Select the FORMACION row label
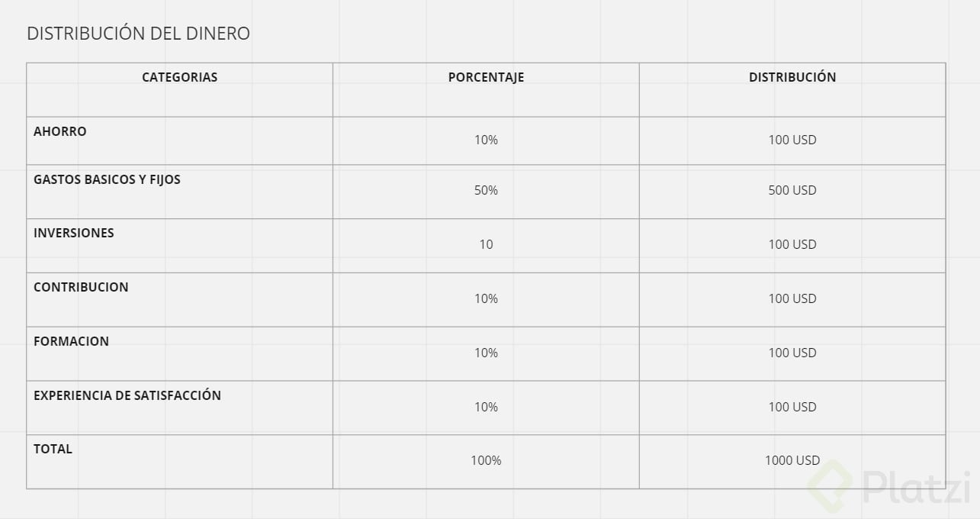Viewport: 980px width, 519px height. (71, 341)
